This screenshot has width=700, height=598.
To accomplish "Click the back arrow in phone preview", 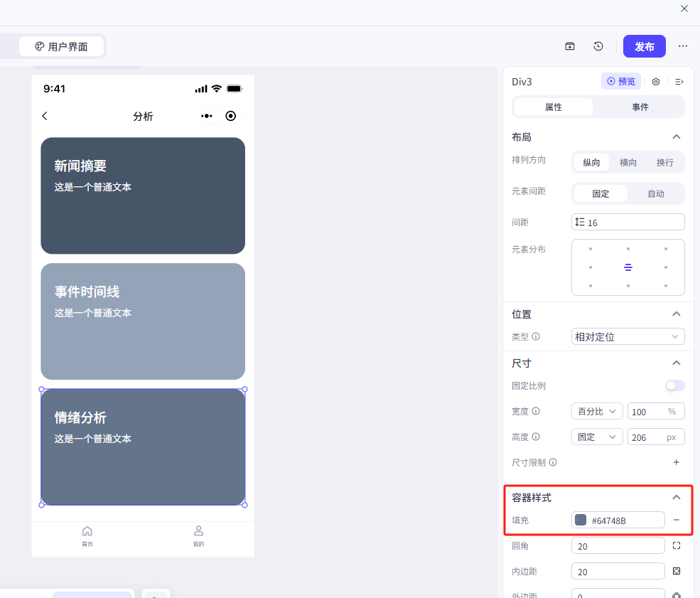I will click(x=45, y=116).
